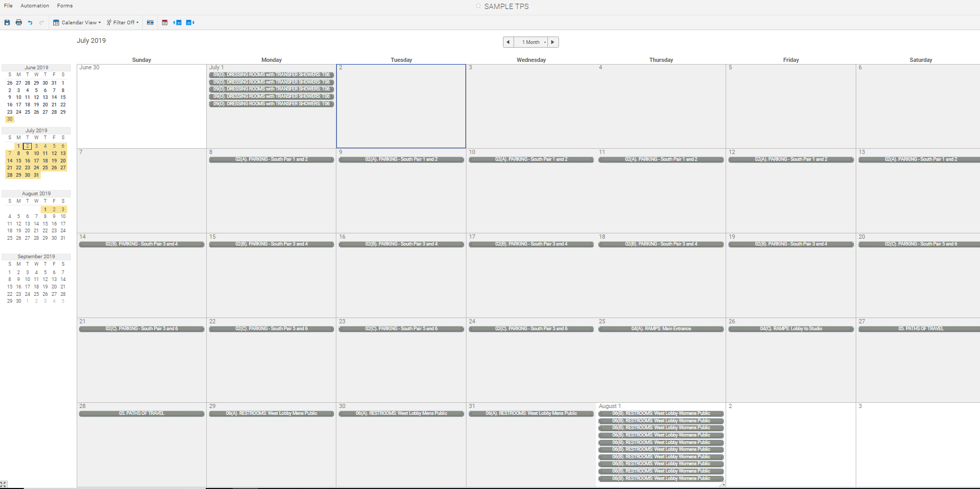This screenshot has height=489, width=980.
Task: Open the File menu
Action: 8,5
